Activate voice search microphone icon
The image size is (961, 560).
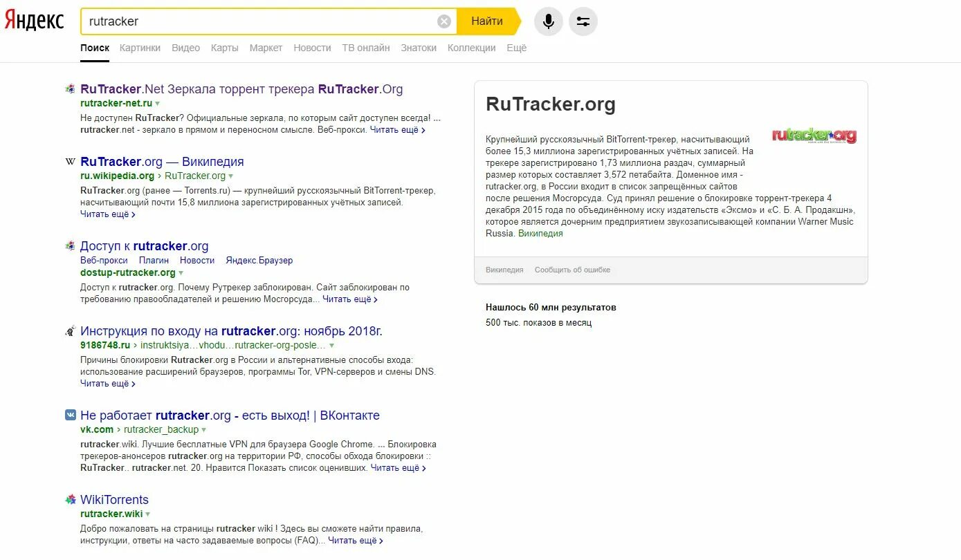tap(549, 21)
